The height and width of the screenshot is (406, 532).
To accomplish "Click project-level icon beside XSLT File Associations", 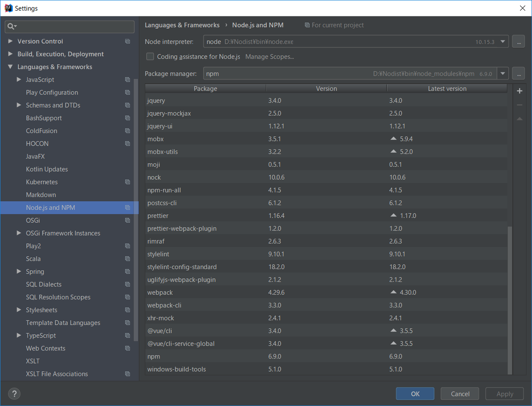I will (x=128, y=374).
